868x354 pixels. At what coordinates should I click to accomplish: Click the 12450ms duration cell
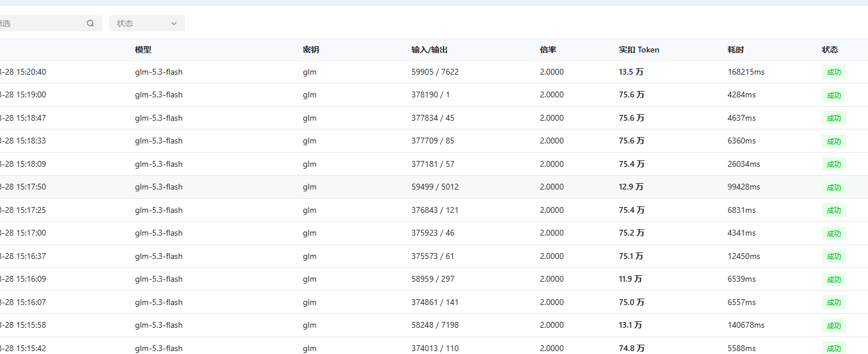[x=744, y=256]
